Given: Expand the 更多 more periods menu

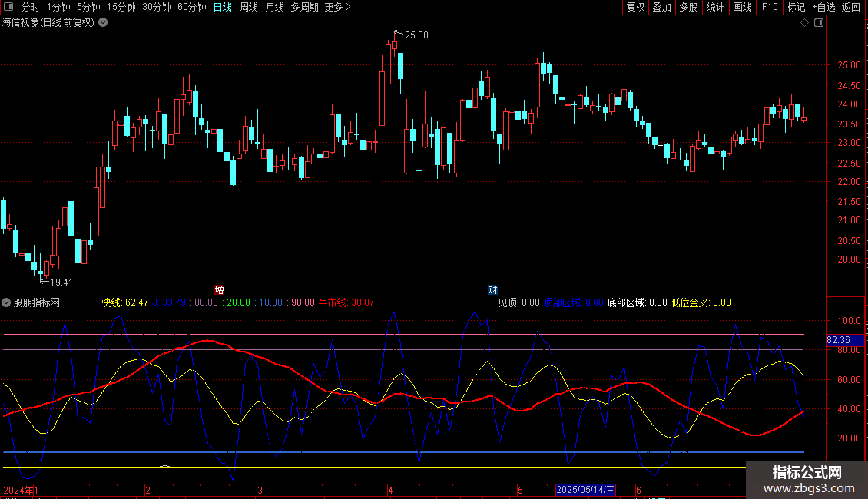Looking at the screenshot, I should coord(337,7).
